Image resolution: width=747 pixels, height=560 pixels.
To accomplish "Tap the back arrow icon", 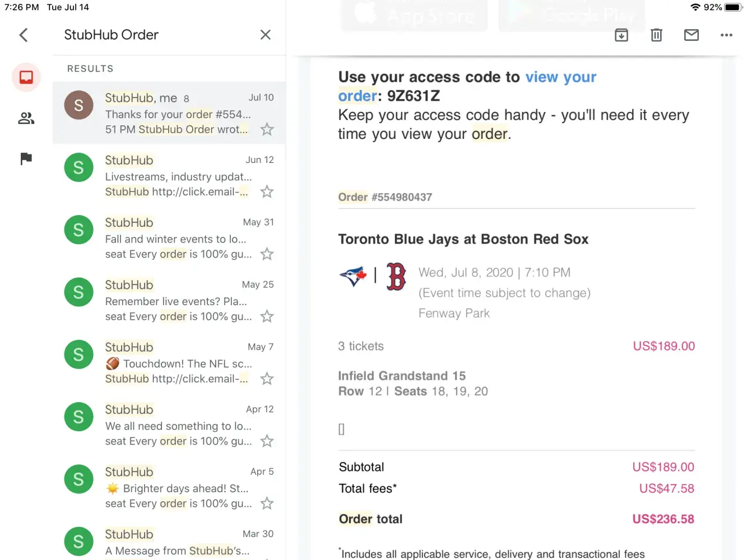I will [x=24, y=35].
